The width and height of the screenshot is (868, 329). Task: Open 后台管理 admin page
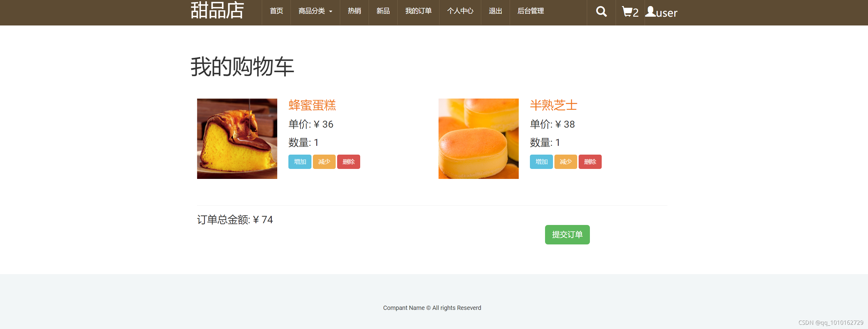tap(530, 11)
